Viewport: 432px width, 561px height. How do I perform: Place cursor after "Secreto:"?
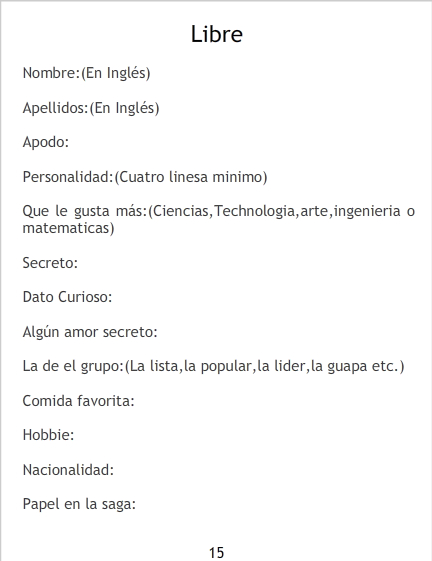(x=78, y=263)
